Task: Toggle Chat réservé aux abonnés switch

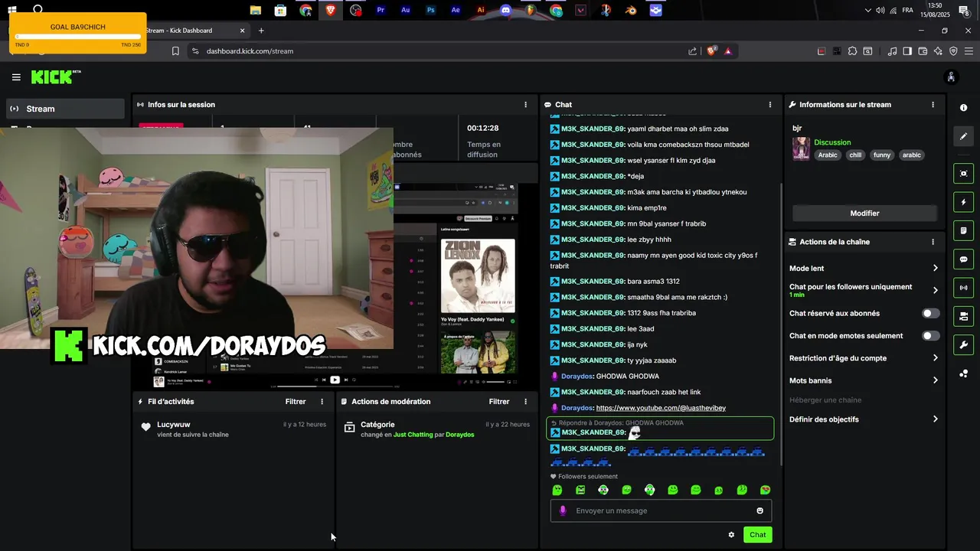Action: pyautogui.click(x=930, y=313)
